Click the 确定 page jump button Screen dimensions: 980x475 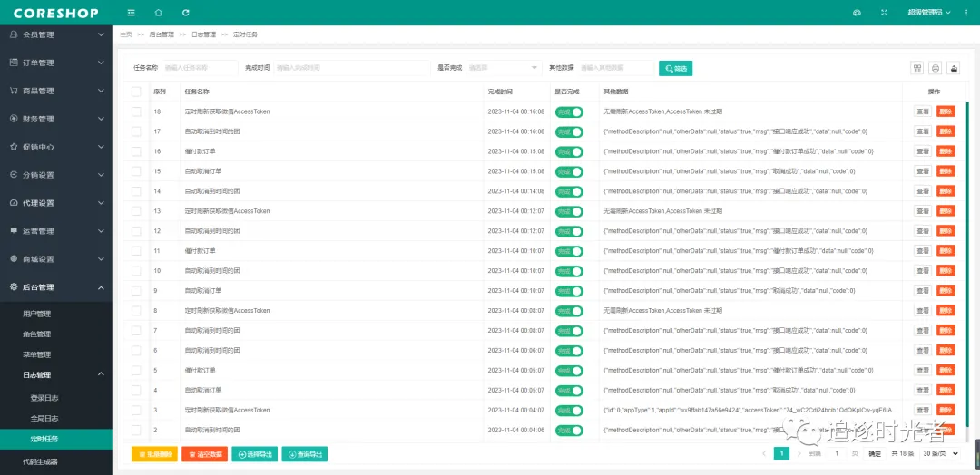(x=875, y=454)
